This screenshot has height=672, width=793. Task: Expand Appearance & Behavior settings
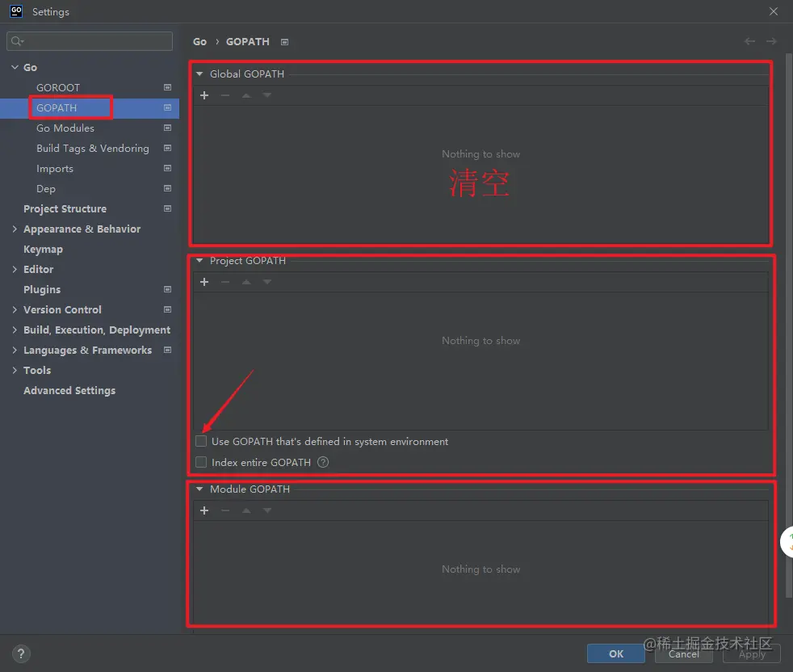click(15, 229)
